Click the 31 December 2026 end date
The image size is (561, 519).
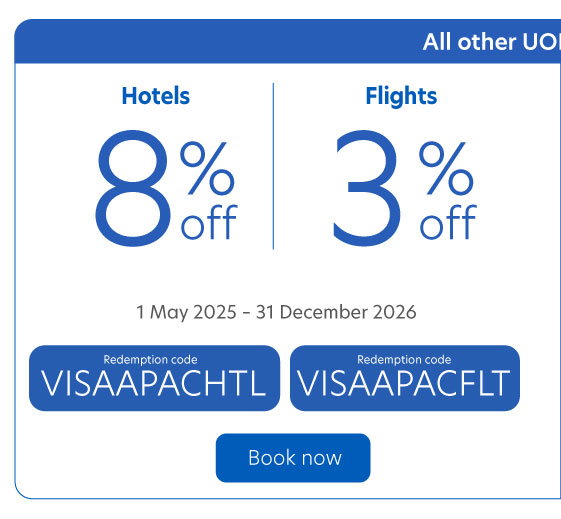pyautogui.click(x=336, y=312)
